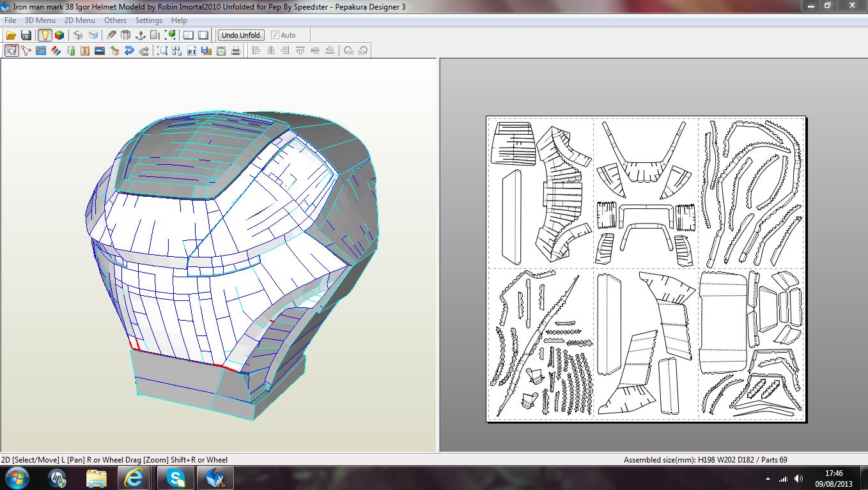The image size is (868, 490).
Task: Select the gray eraser-shaped tool icon
Action: click(x=111, y=35)
